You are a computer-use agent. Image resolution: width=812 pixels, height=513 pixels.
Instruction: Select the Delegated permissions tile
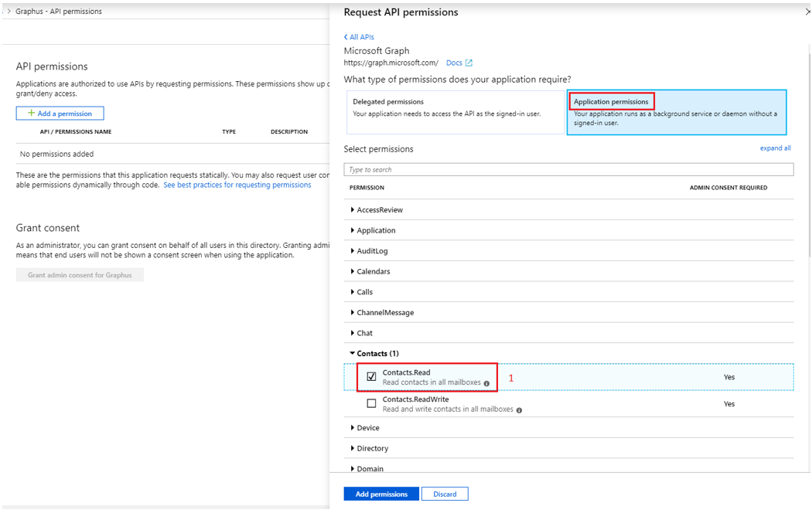455,112
